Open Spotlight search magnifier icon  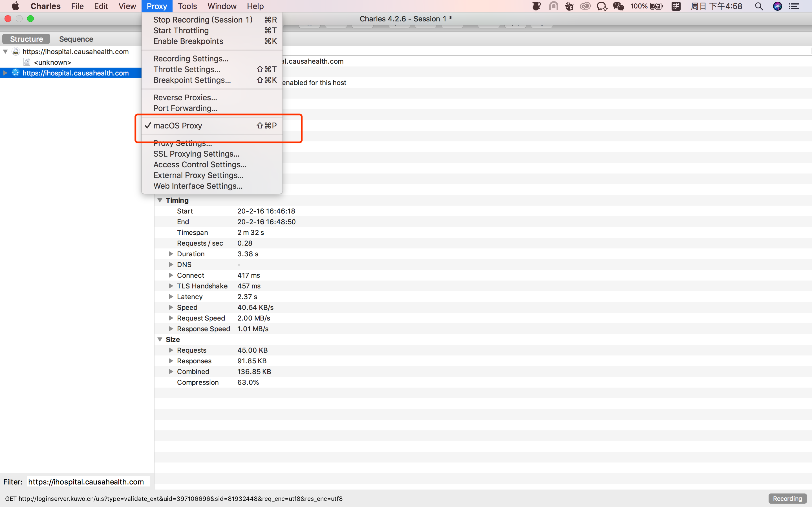click(759, 6)
